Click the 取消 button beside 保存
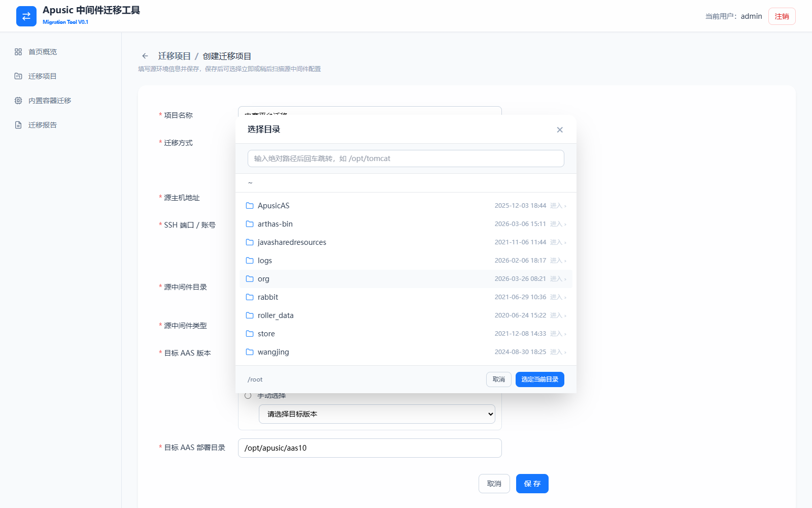Screen dimensions: 812x508 (494, 484)
